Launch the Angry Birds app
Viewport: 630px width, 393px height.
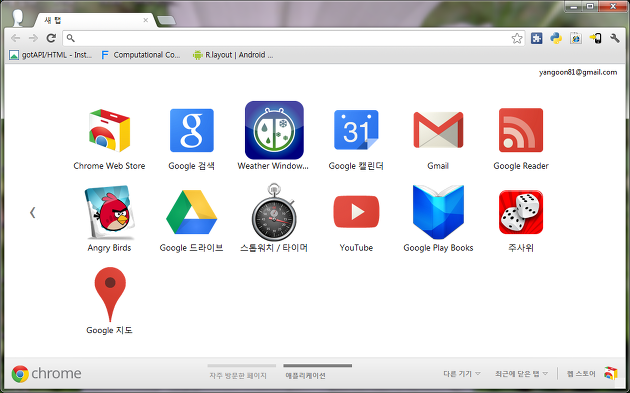(109, 212)
